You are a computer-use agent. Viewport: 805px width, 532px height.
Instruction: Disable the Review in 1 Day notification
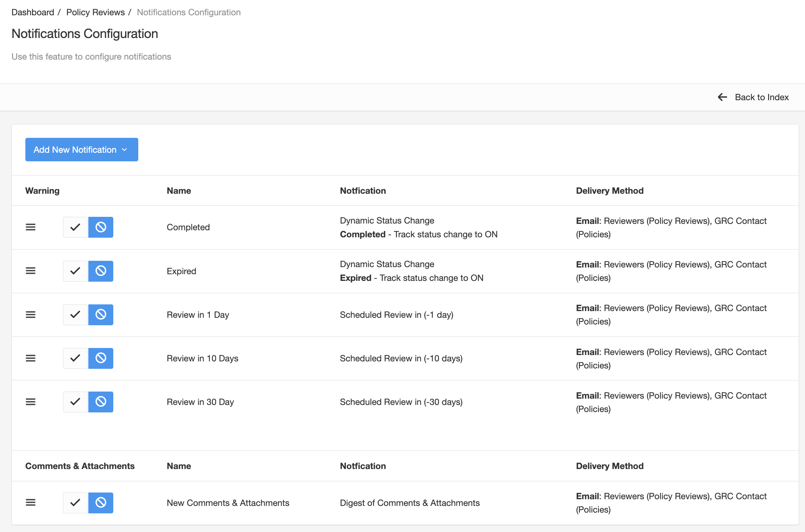101,315
